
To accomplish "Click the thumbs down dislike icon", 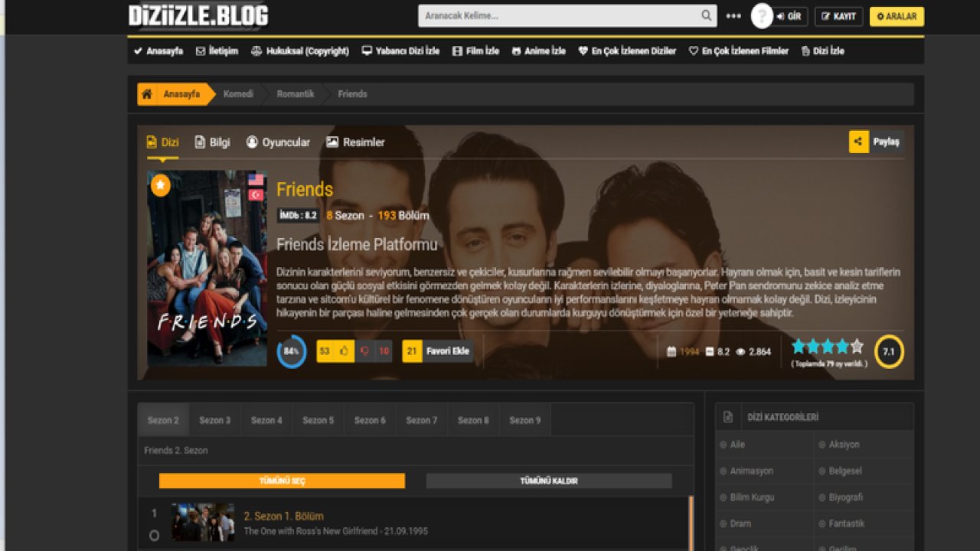I will pos(364,351).
